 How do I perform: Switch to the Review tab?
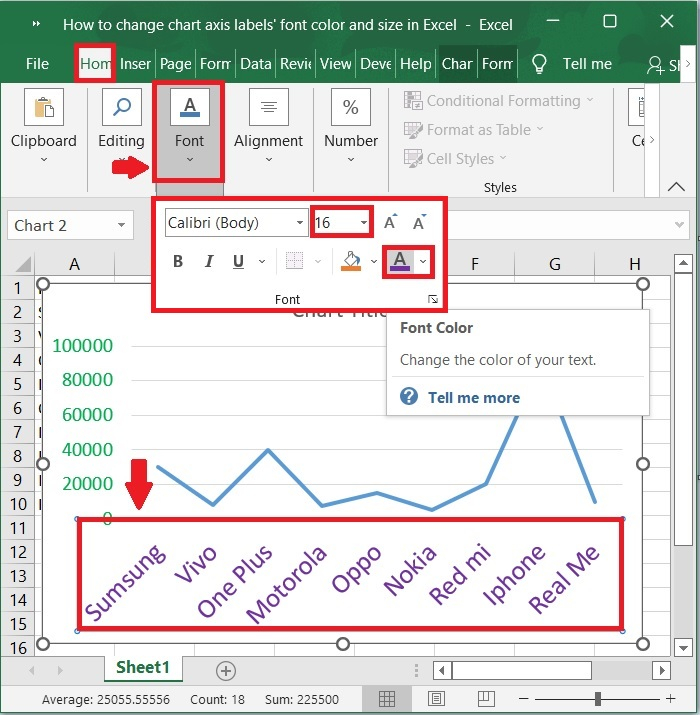click(296, 63)
